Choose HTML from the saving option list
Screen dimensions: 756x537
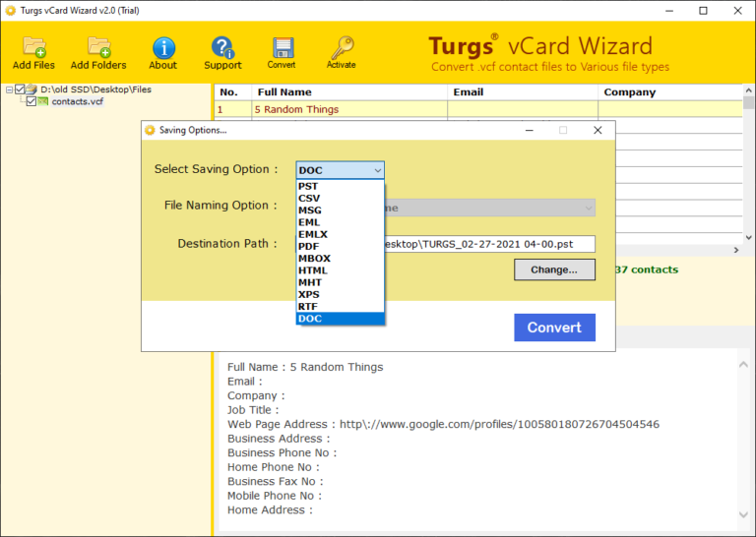click(340, 270)
